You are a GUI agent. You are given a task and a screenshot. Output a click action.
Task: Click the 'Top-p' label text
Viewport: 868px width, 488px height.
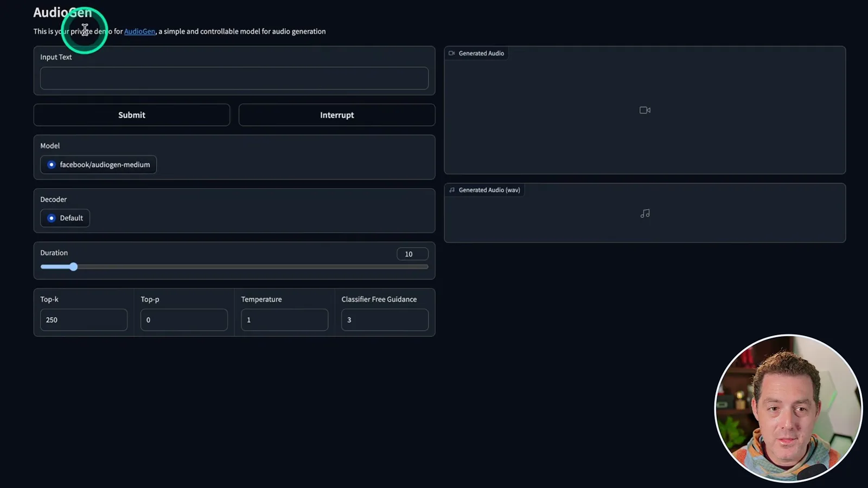tap(150, 299)
